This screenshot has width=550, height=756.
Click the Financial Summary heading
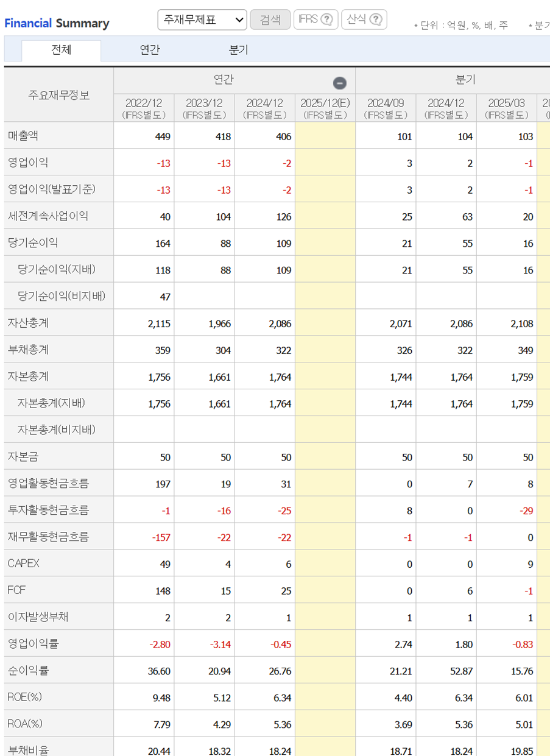tap(57, 23)
